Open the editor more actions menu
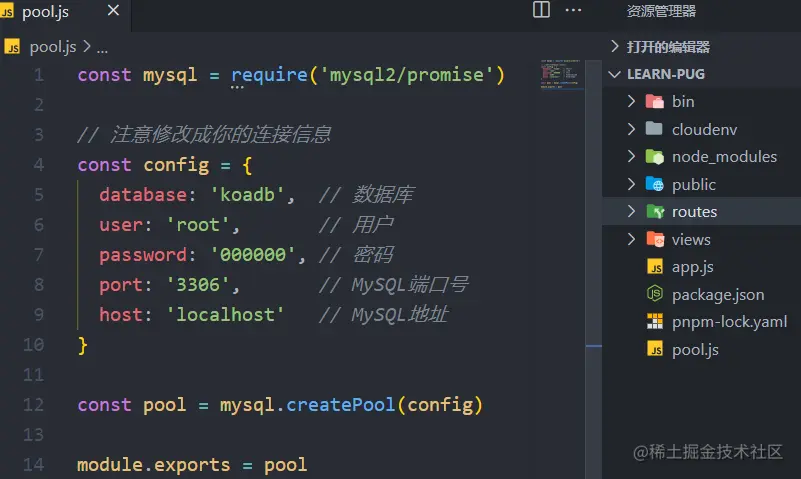Image resolution: width=801 pixels, height=479 pixels. click(x=573, y=10)
